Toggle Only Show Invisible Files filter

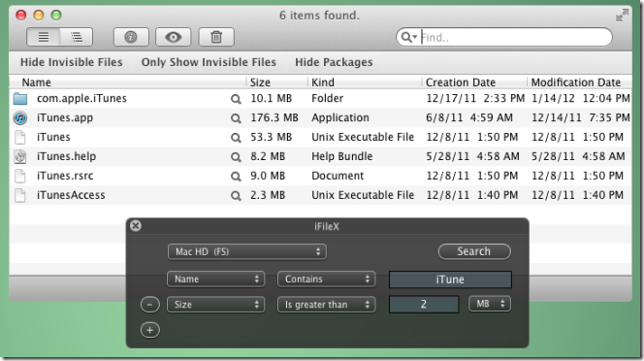pyautogui.click(x=209, y=62)
